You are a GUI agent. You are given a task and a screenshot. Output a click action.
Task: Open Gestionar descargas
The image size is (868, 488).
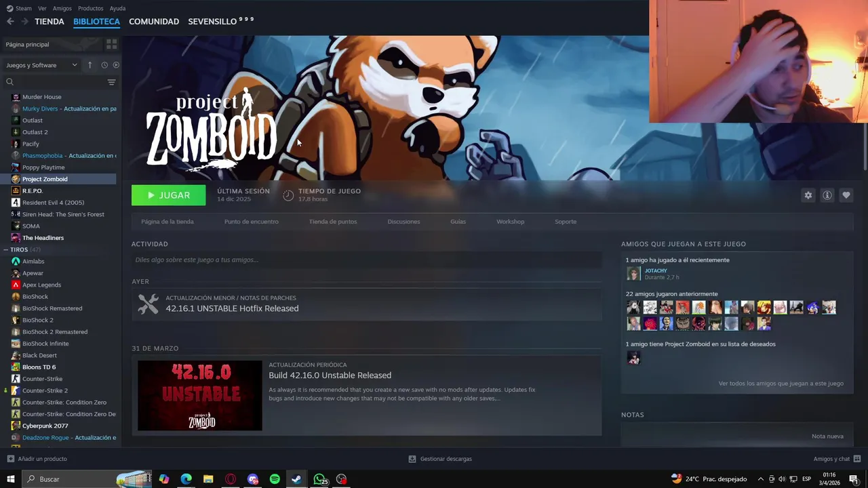pos(440,459)
